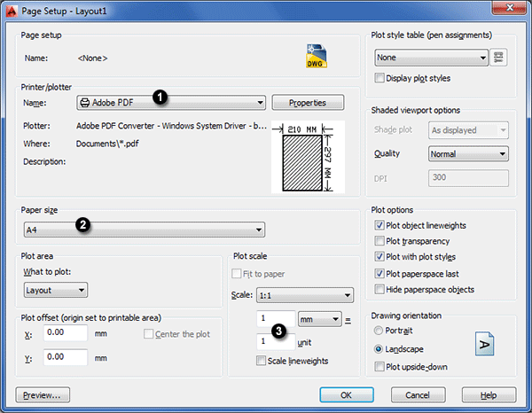Click the X plot offset input field

point(65,332)
